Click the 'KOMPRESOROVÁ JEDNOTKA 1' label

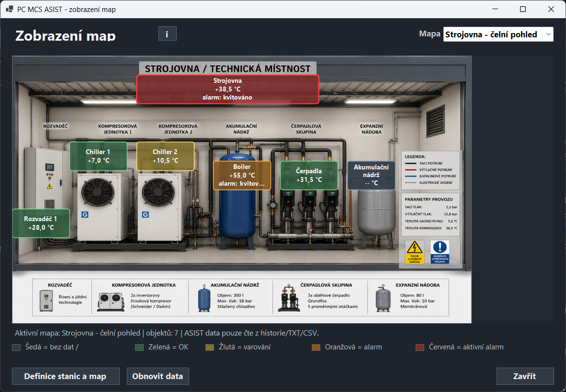pos(118,129)
